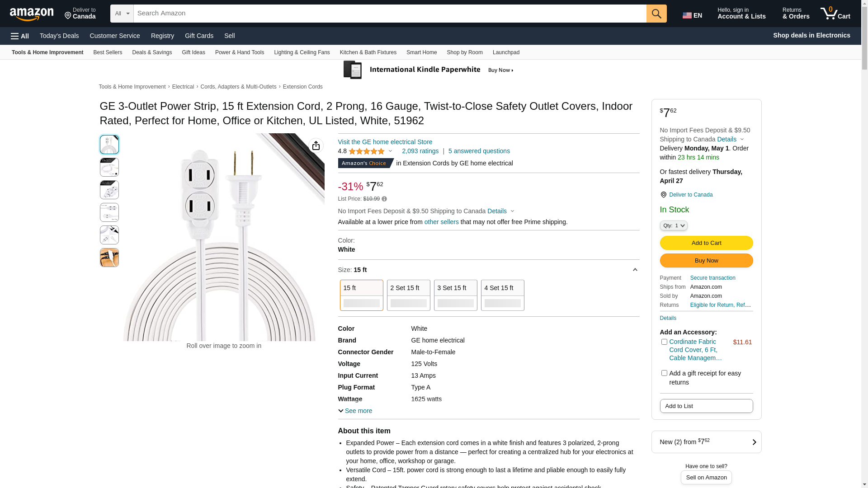Enable gift receipt for easy returns

[664, 373]
